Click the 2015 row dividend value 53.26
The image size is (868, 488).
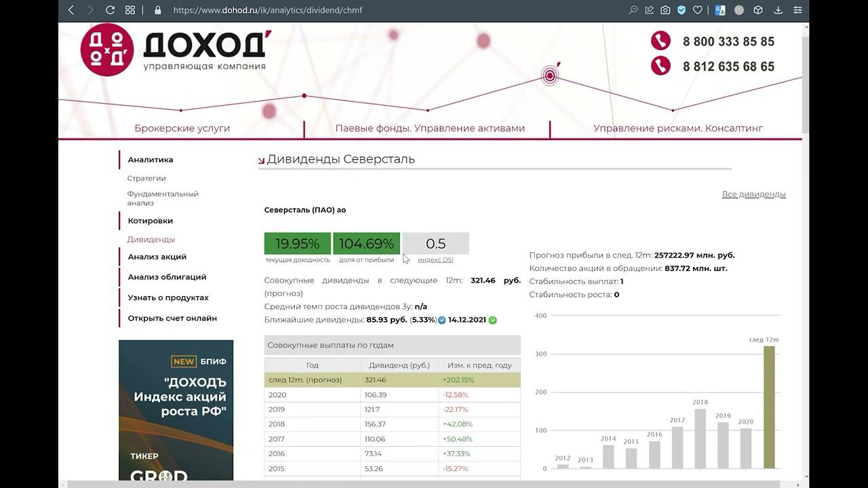click(374, 469)
